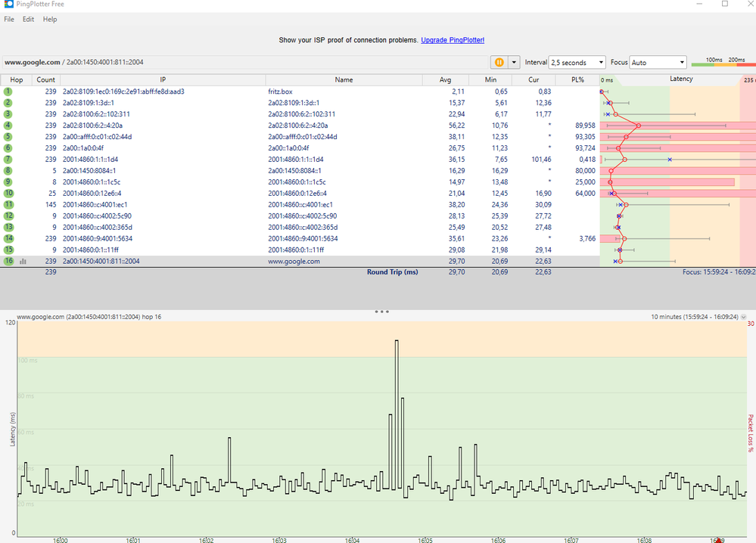Select hop 12 green circle icon

click(x=8, y=216)
